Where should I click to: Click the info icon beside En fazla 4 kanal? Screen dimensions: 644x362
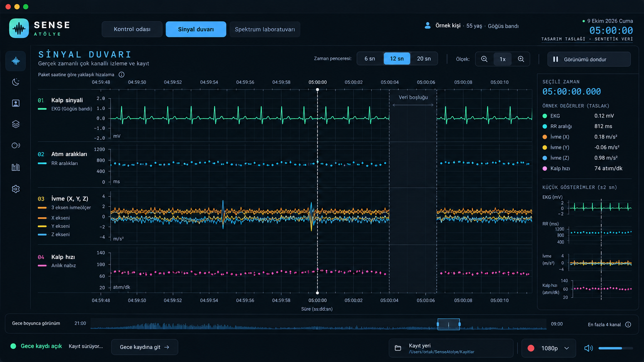click(x=628, y=325)
